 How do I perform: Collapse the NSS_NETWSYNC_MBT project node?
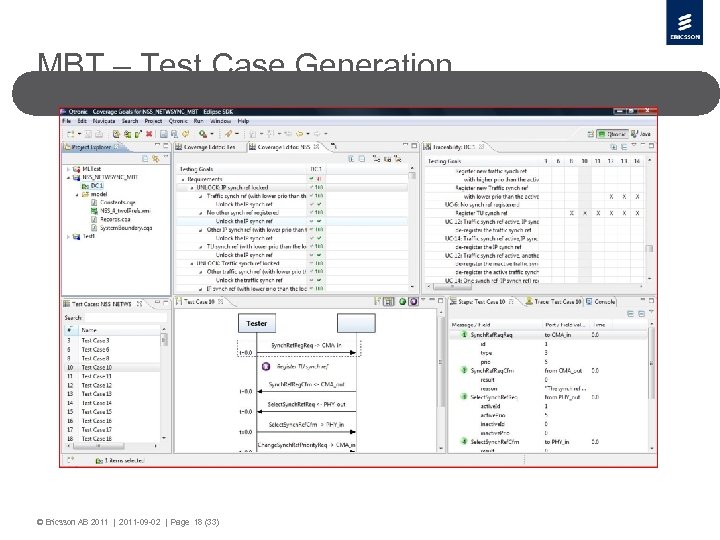[x=68, y=177]
